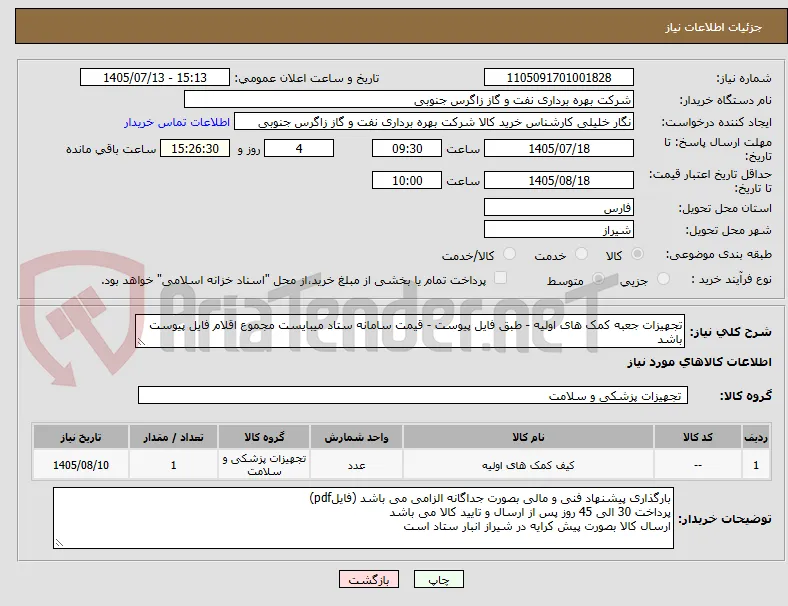
Task: Click the need date cell 1405/08/10
Action: click(x=81, y=465)
